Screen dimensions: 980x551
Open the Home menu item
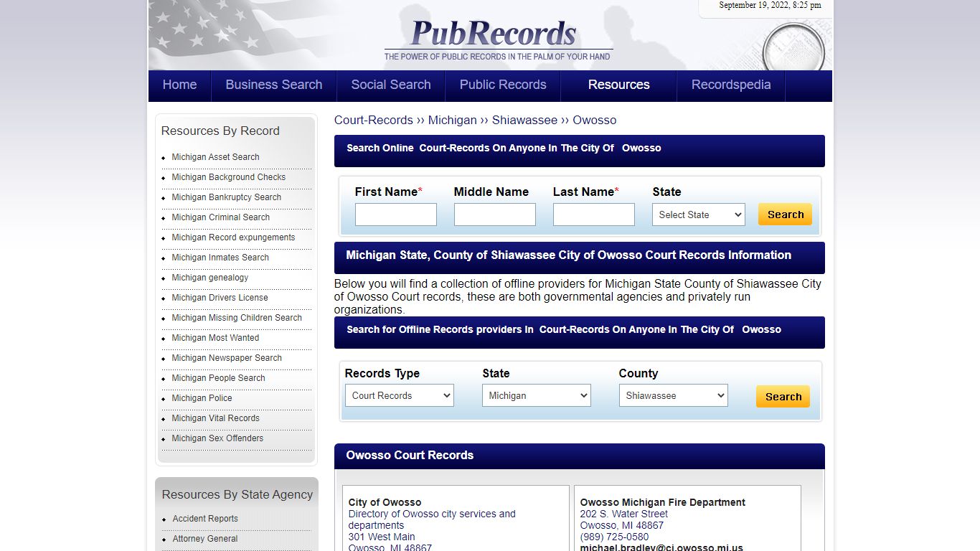point(179,85)
